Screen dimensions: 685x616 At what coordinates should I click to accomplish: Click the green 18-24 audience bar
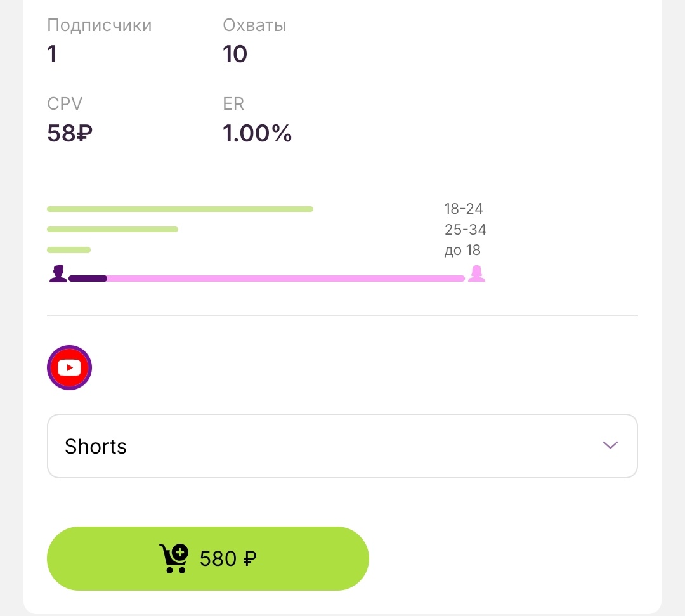pyautogui.click(x=180, y=209)
